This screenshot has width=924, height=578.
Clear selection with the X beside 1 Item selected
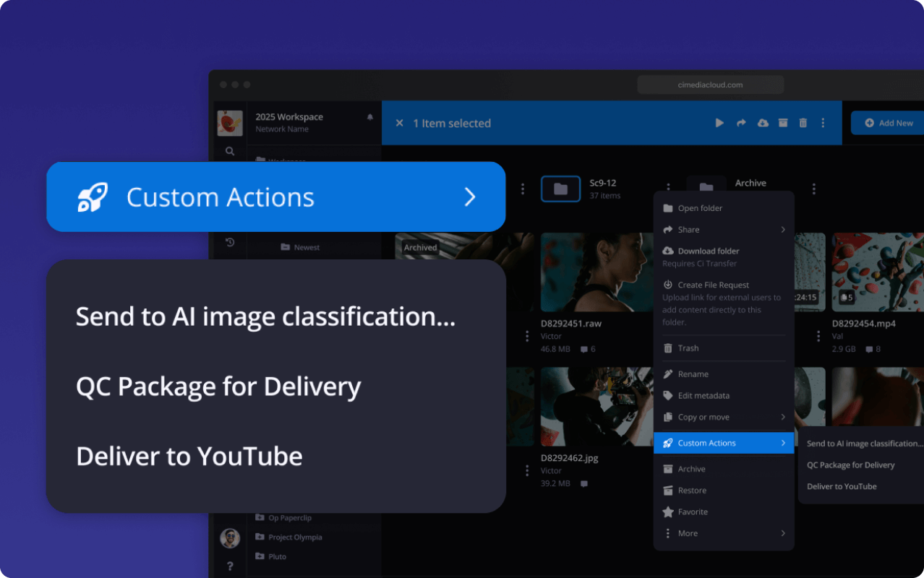[399, 124]
